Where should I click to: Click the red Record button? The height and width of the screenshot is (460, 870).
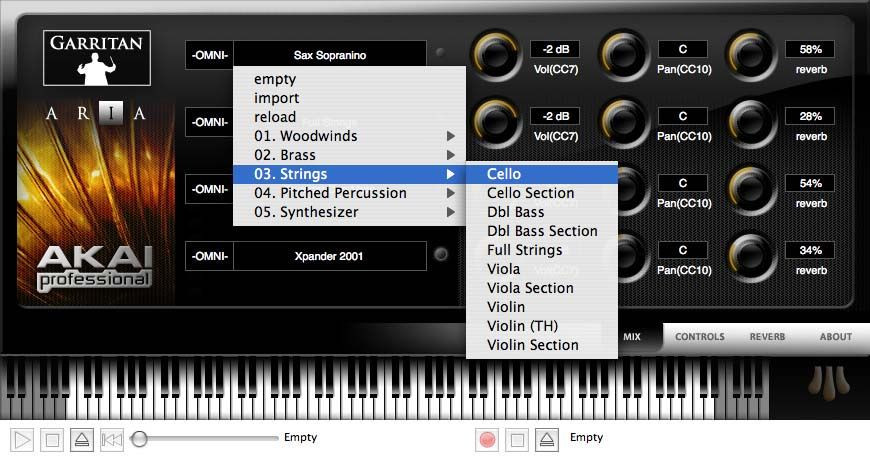tap(488, 439)
